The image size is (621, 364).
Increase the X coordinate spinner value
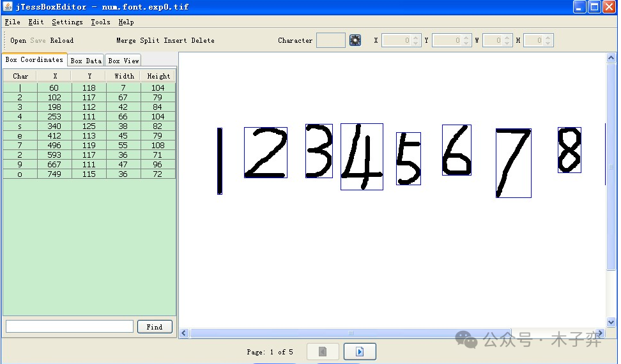pos(416,38)
